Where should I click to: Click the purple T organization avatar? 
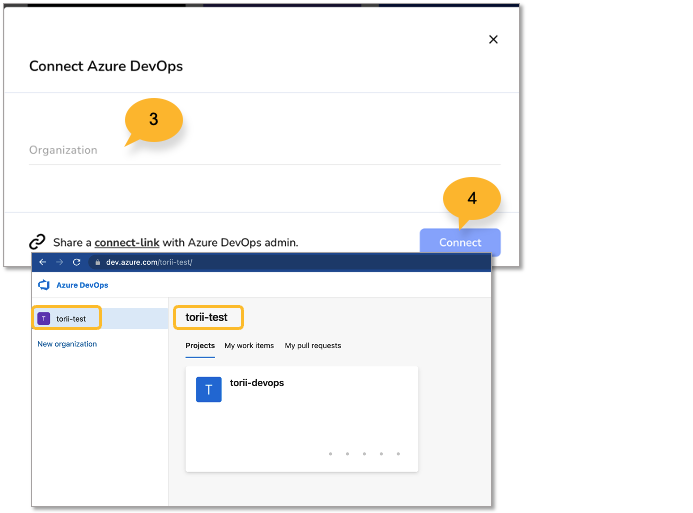click(44, 318)
